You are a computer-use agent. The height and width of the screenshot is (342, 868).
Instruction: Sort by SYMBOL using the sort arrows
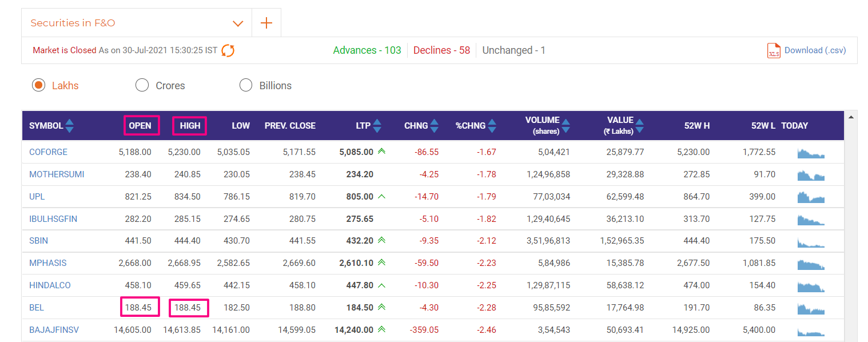coord(69,126)
